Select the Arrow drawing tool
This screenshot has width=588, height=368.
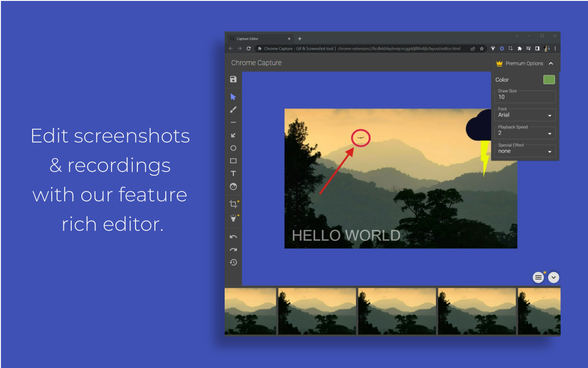coord(233,135)
